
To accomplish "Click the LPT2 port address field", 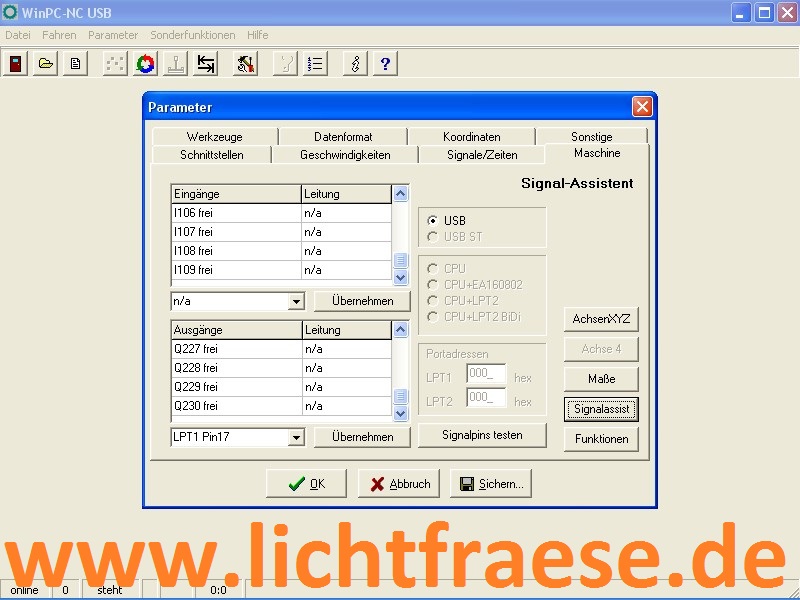I will [x=486, y=397].
